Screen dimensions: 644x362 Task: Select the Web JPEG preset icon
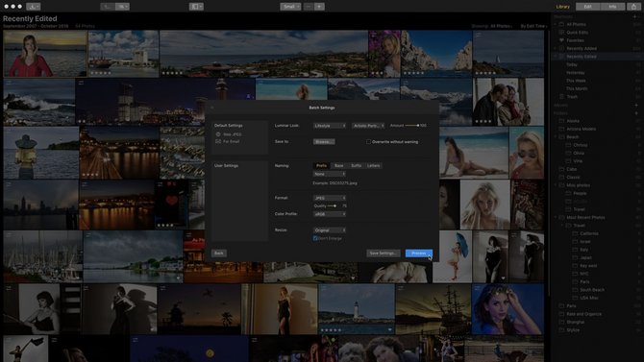pyautogui.click(x=218, y=134)
